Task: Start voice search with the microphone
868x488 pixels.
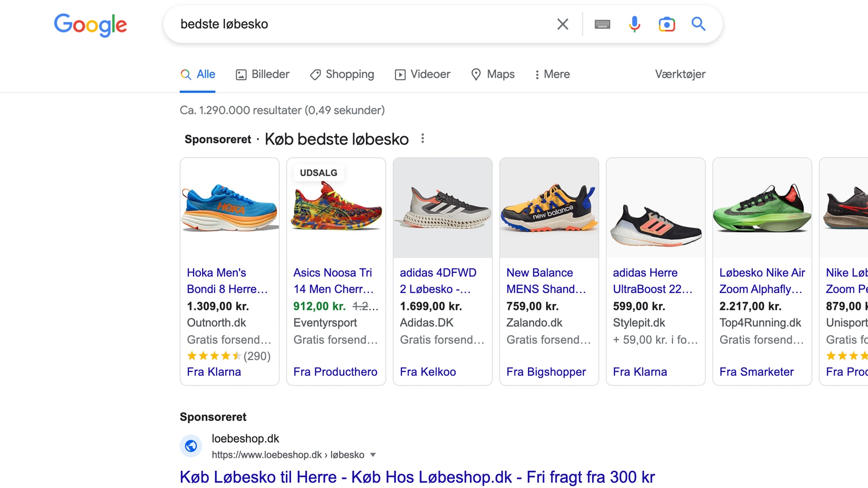Action: [635, 24]
